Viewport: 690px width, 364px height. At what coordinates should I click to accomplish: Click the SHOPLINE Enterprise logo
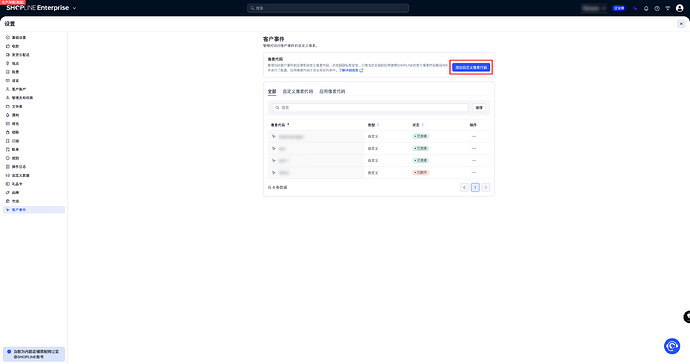pyautogui.click(x=38, y=8)
